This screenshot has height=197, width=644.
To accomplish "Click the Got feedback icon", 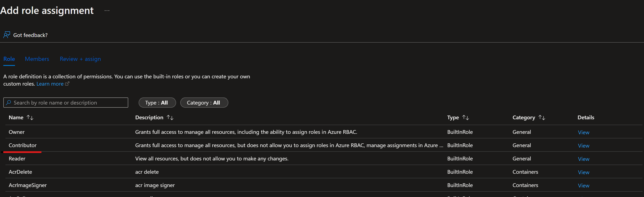I will (6, 35).
